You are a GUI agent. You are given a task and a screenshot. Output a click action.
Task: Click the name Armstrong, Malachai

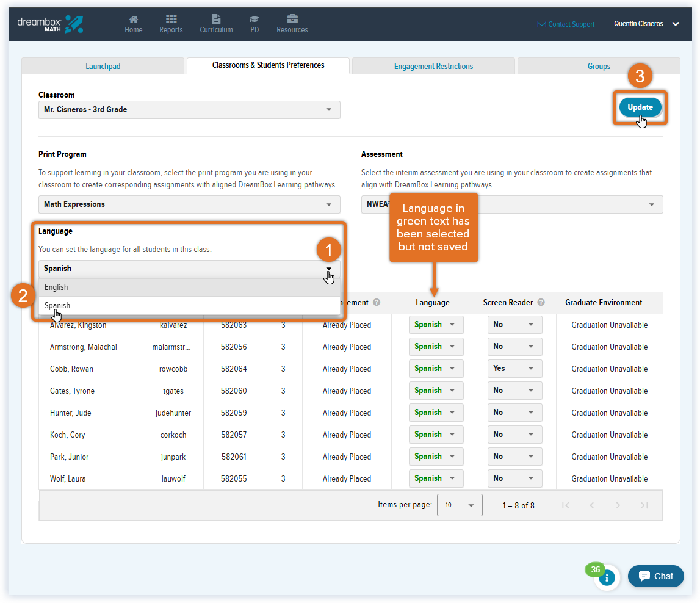tap(84, 347)
